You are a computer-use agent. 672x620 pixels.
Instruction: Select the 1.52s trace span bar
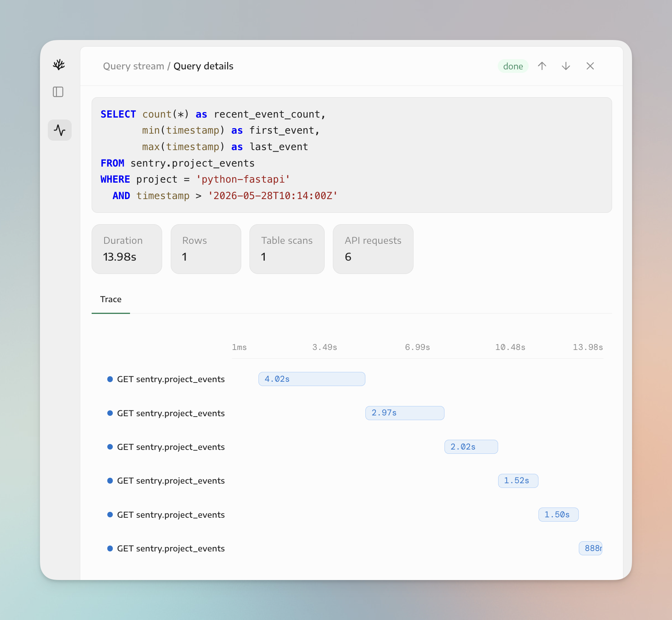click(x=518, y=481)
